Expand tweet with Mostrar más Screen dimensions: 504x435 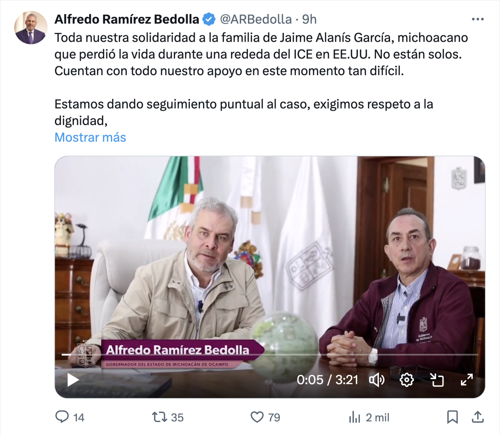pos(90,137)
